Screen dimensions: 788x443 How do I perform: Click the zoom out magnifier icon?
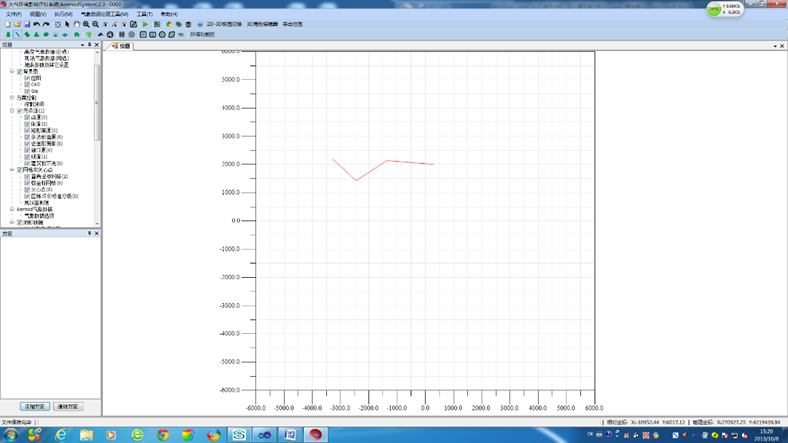tap(96, 24)
